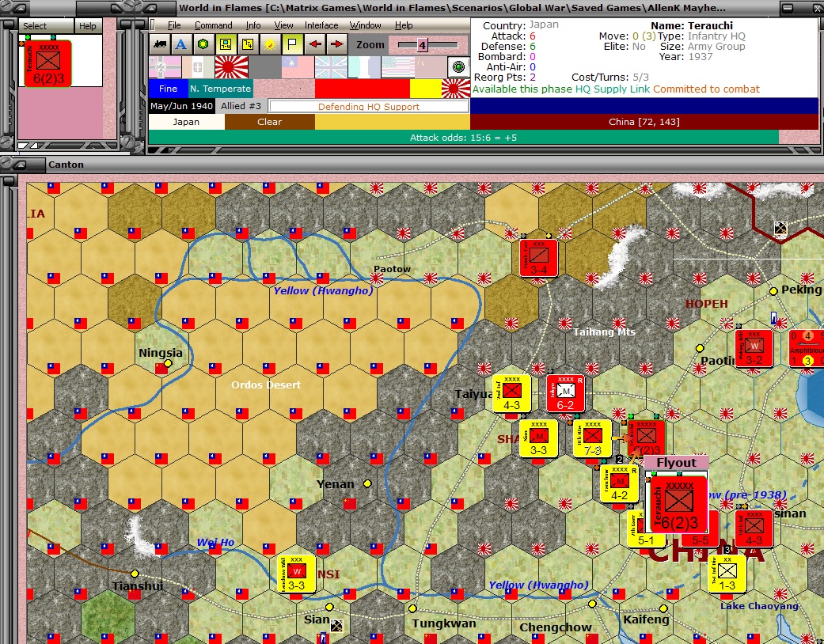Open the File menu
The height and width of the screenshot is (644, 824).
pyautogui.click(x=174, y=25)
